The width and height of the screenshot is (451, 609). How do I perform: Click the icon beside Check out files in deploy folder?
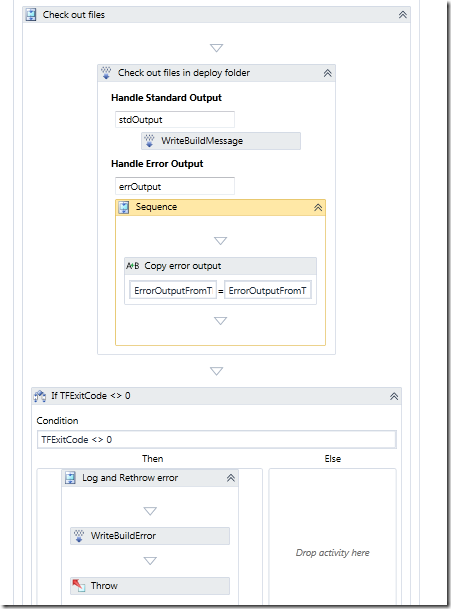(106, 73)
